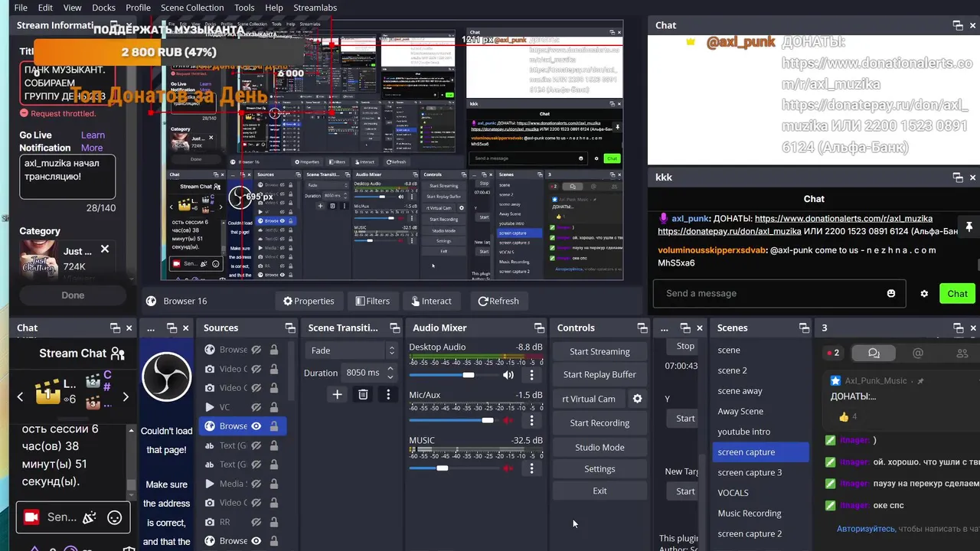Hide the highlighted Browser source
This screenshot has height=551, width=980.
click(x=256, y=426)
